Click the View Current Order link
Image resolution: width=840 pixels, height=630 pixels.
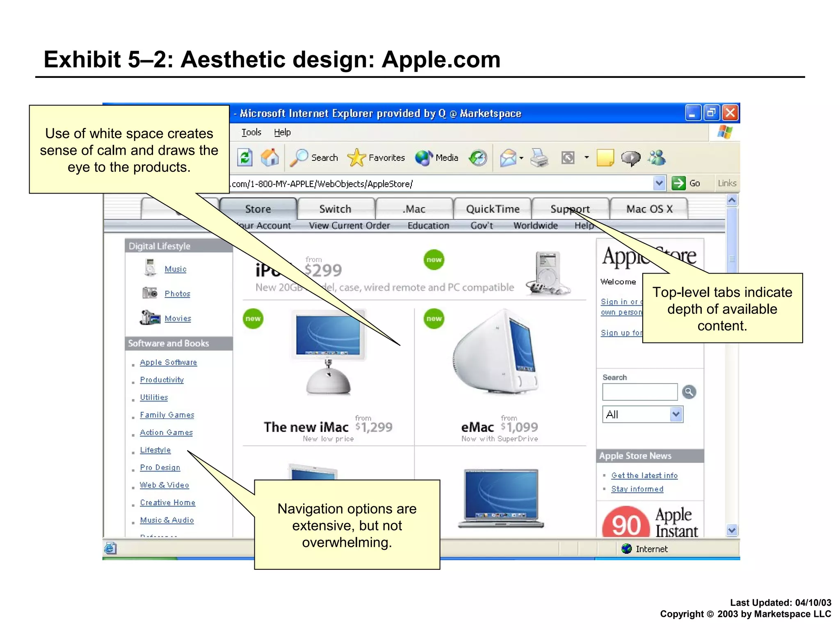(x=349, y=226)
